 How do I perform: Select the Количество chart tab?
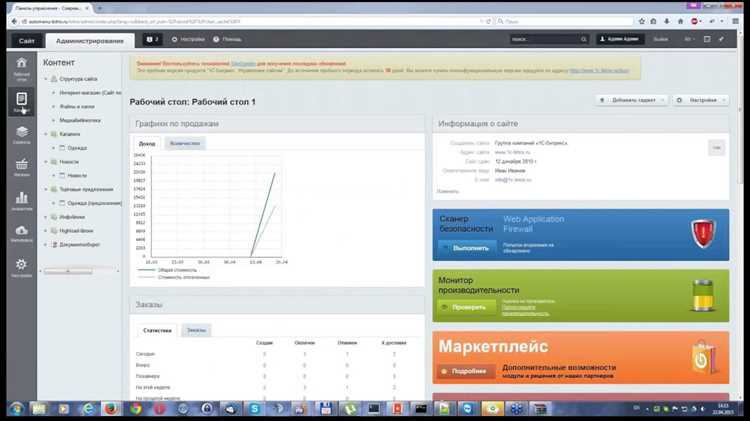tap(185, 144)
